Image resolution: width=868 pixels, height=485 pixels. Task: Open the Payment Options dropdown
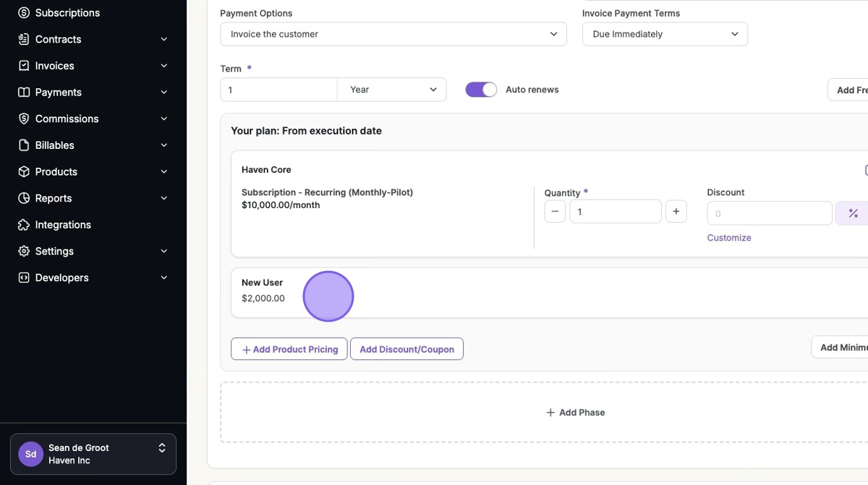pos(393,34)
